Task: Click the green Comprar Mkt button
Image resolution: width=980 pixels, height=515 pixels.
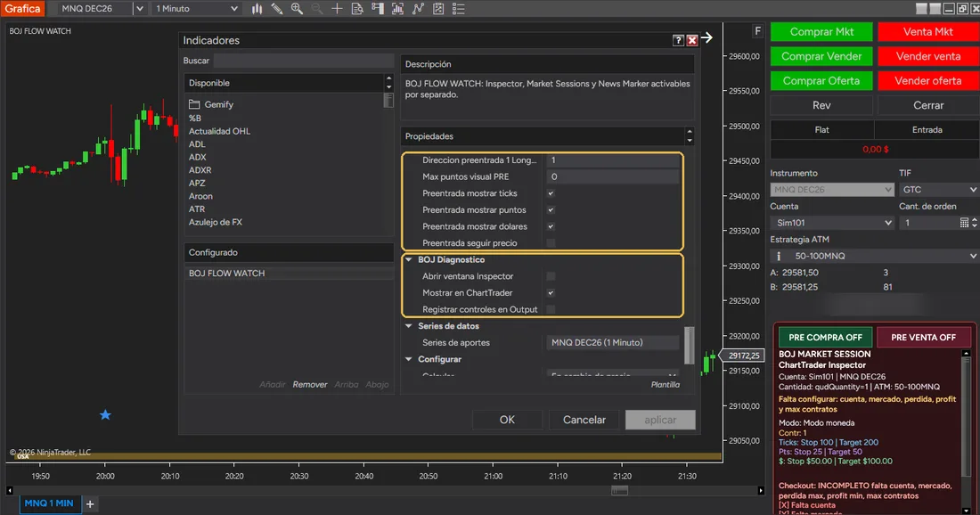Action: pyautogui.click(x=821, y=32)
